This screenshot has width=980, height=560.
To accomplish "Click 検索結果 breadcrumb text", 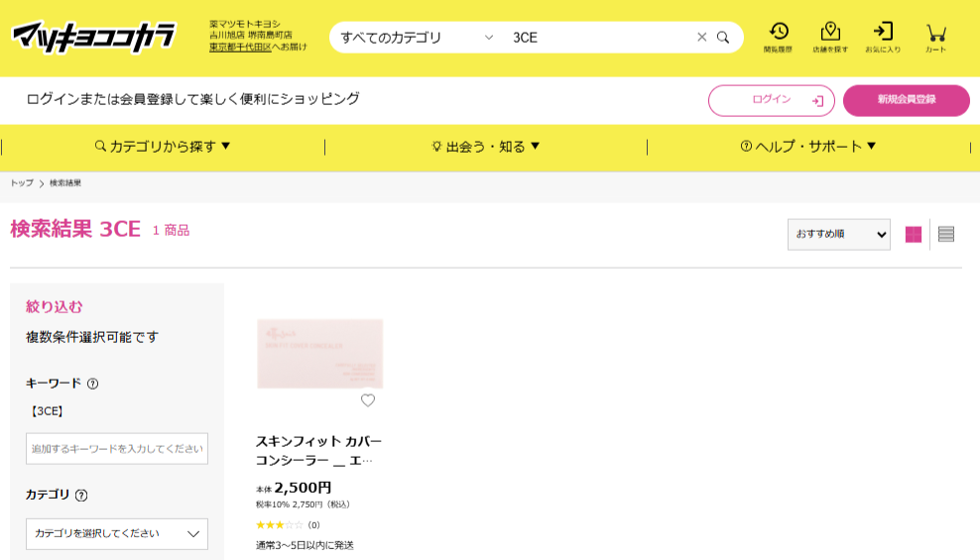I will 65,183.
